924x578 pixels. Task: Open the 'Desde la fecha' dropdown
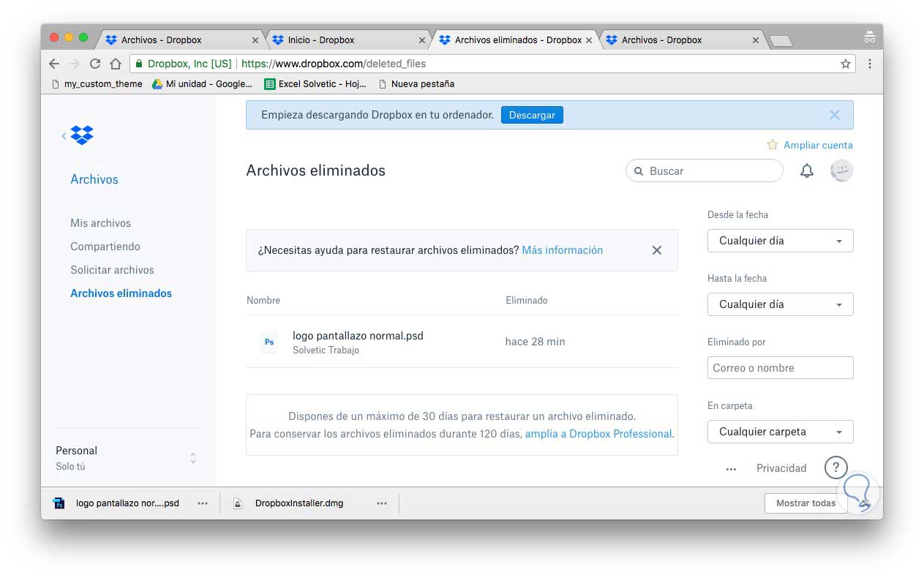pos(780,241)
